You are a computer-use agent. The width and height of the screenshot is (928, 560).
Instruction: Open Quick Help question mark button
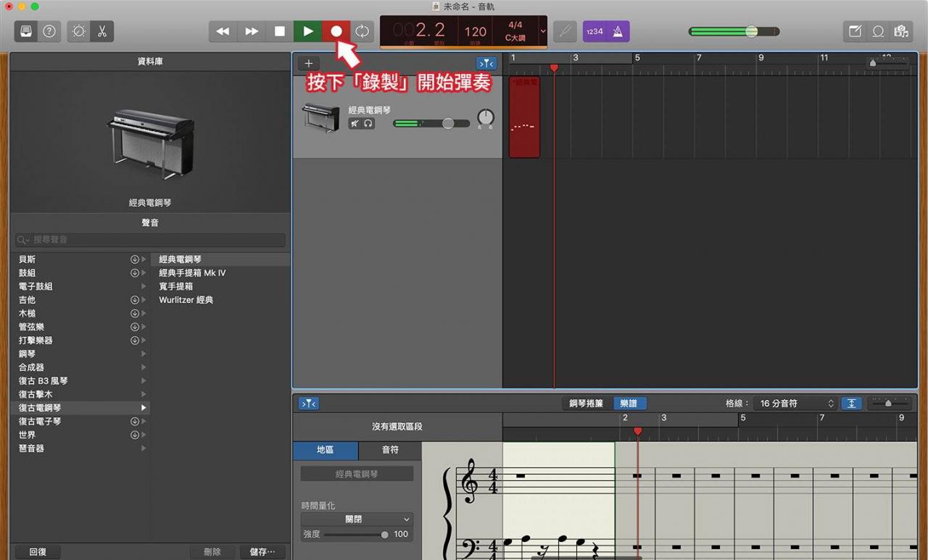49,31
